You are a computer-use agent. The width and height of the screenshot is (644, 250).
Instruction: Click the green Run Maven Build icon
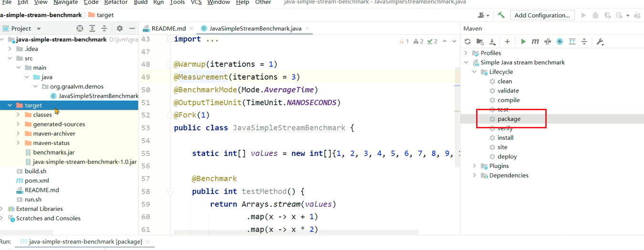tap(523, 42)
